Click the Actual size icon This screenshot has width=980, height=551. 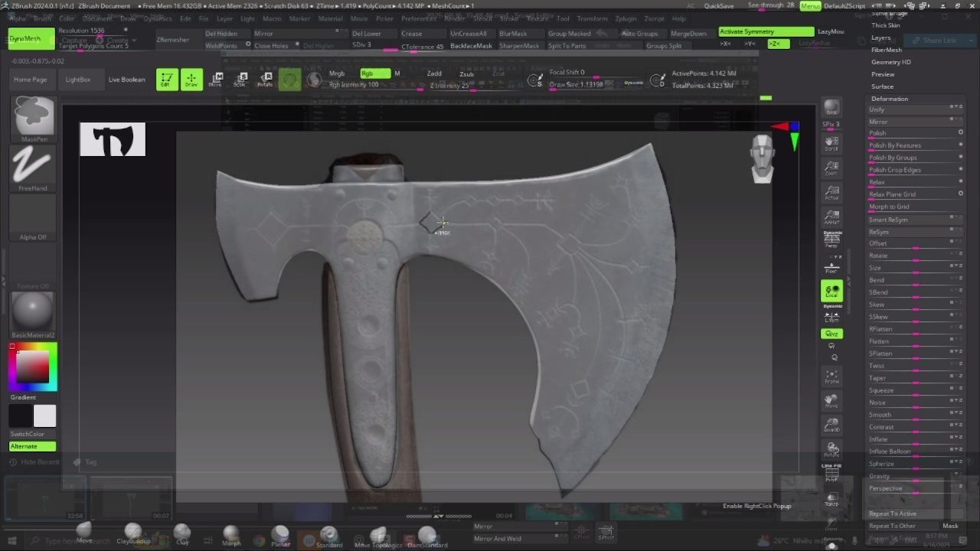click(x=831, y=193)
